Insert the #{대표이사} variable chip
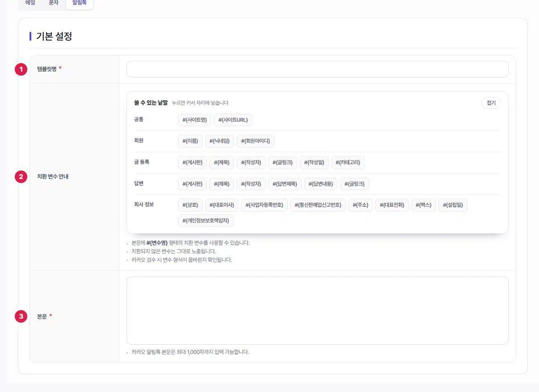This screenshot has width=539, height=392. click(222, 205)
